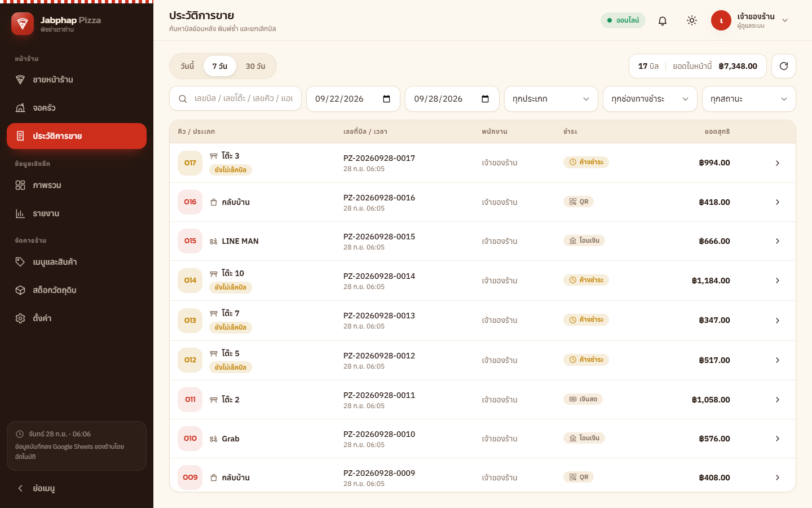Click start date field 09/22/2026
Screen dimensions: 812x508
click(353, 99)
